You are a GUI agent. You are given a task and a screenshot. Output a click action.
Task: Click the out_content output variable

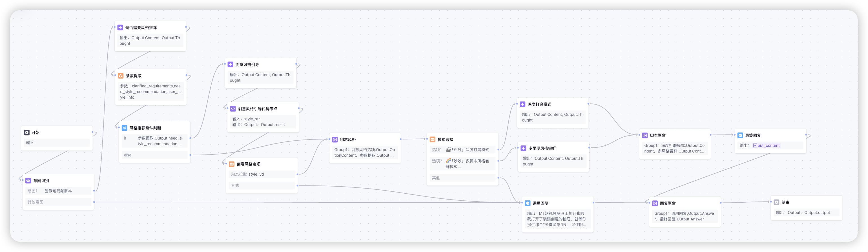click(766, 145)
